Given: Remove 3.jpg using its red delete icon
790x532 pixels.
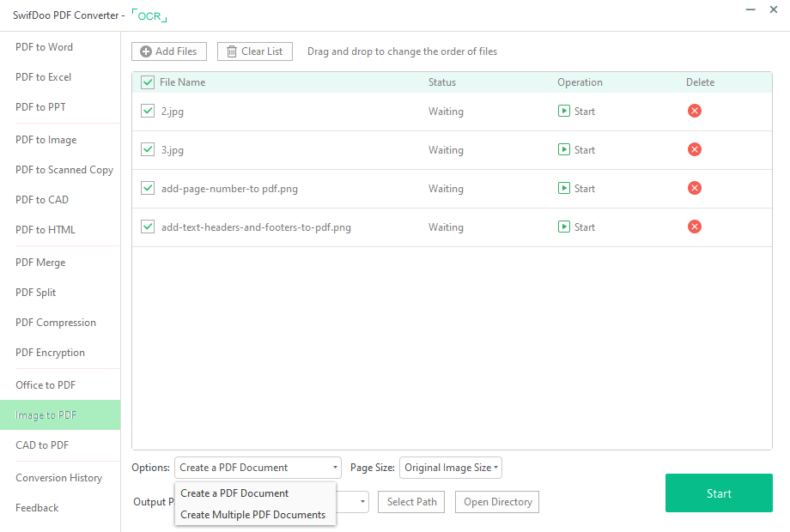Looking at the screenshot, I should [695, 149].
